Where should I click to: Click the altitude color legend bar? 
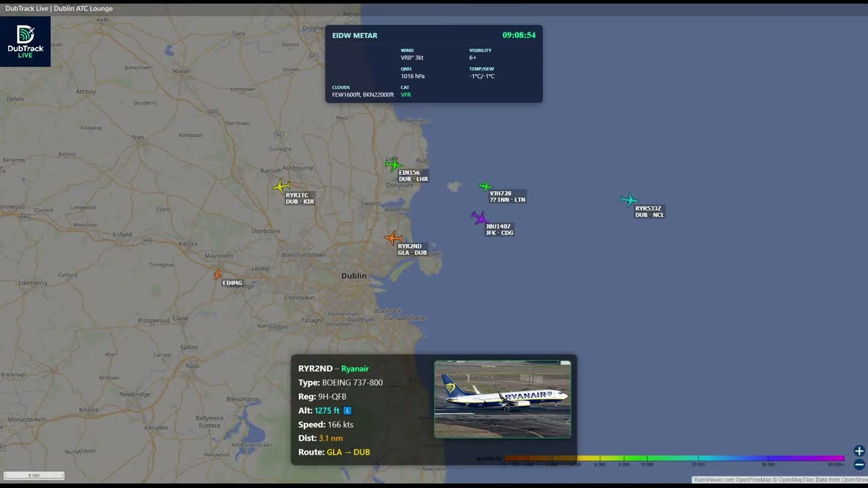point(674,459)
